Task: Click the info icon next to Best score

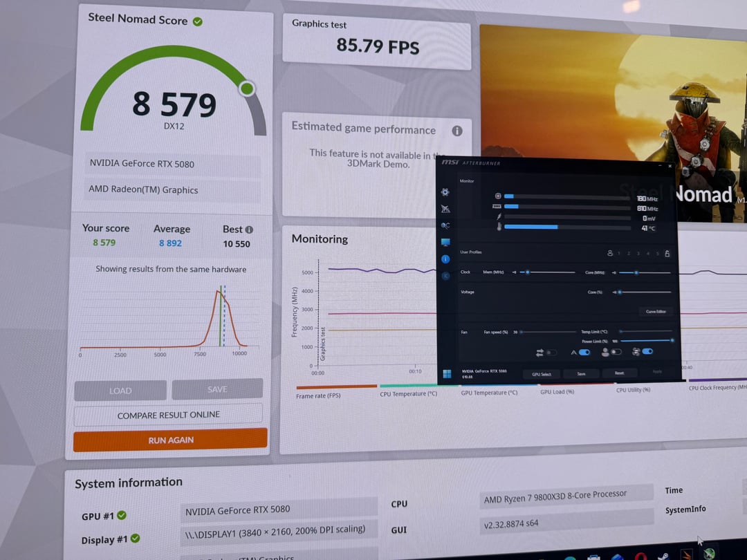Action: [x=249, y=230]
